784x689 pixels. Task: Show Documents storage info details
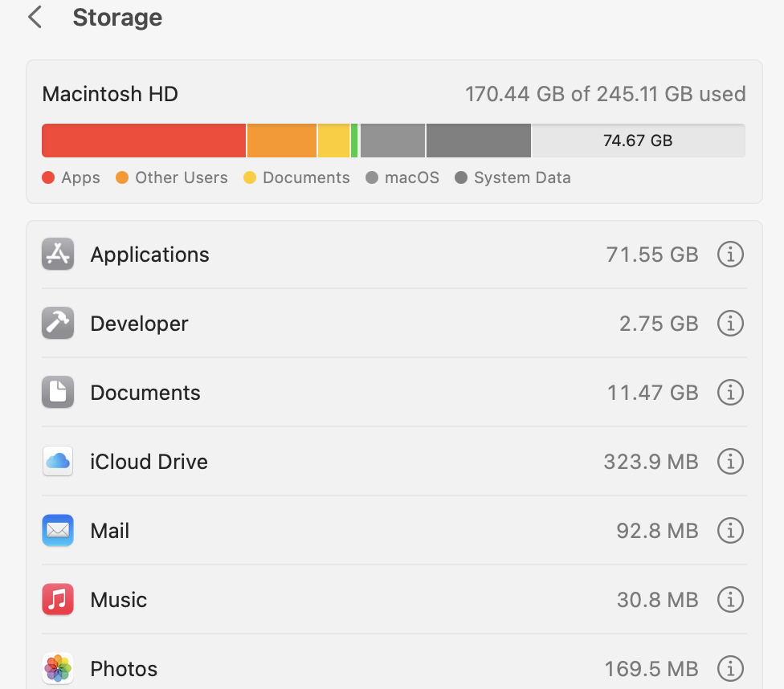coord(730,393)
